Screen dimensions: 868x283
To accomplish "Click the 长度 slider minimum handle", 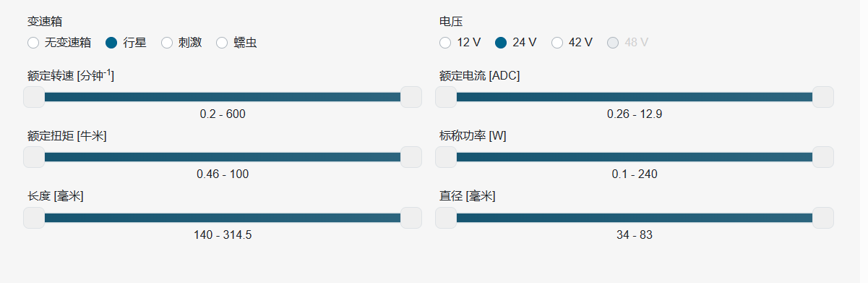I will [34, 218].
